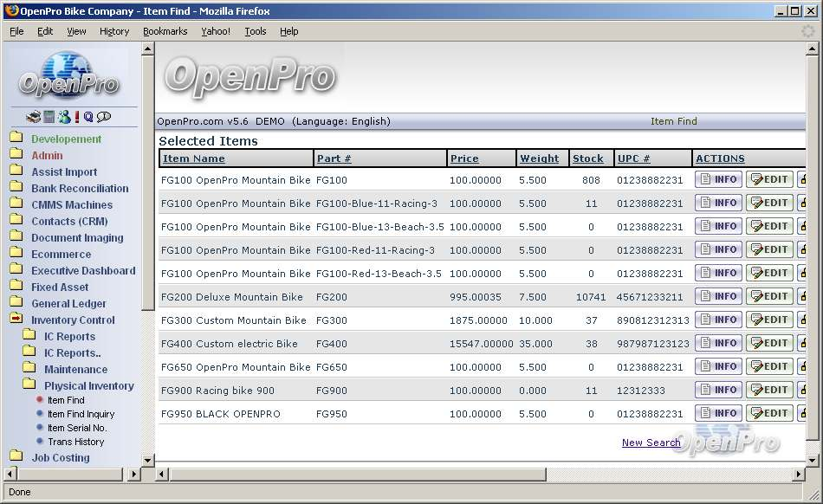Click the blue Q icon in sidebar
The image size is (823, 504).
coord(88,117)
